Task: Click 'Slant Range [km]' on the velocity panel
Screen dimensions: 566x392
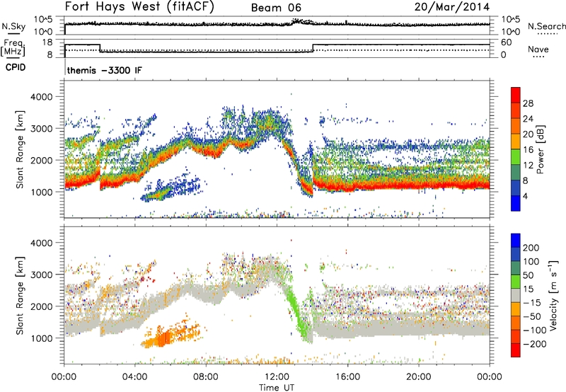Action: 20,296
